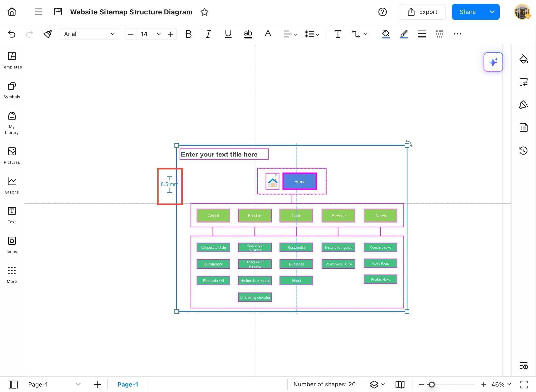This screenshot has width=536, height=392.
Task: Click the zoom slider handle
Action: [432, 385]
